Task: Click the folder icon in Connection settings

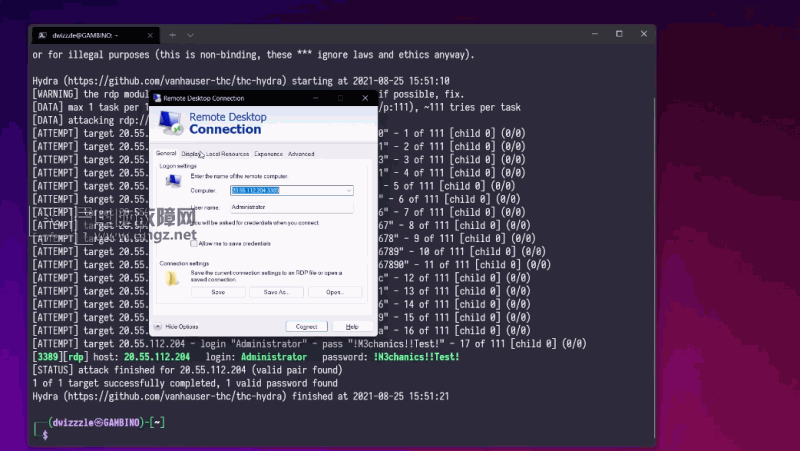Action: pyautogui.click(x=172, y=278)
